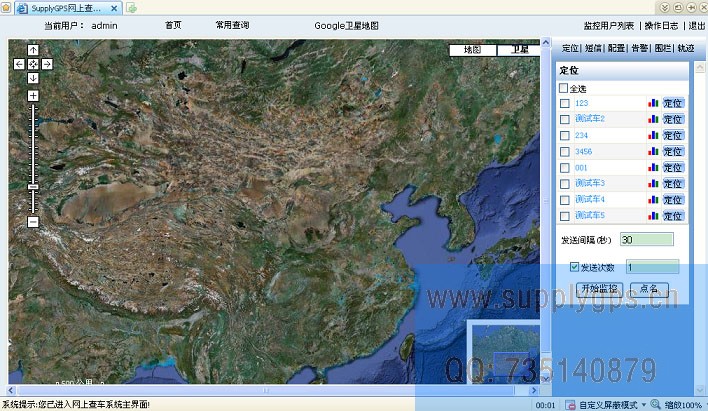Pan the map down with the arrow
The height and width of the screenshot is (411, 708).
tap(33, 78)
